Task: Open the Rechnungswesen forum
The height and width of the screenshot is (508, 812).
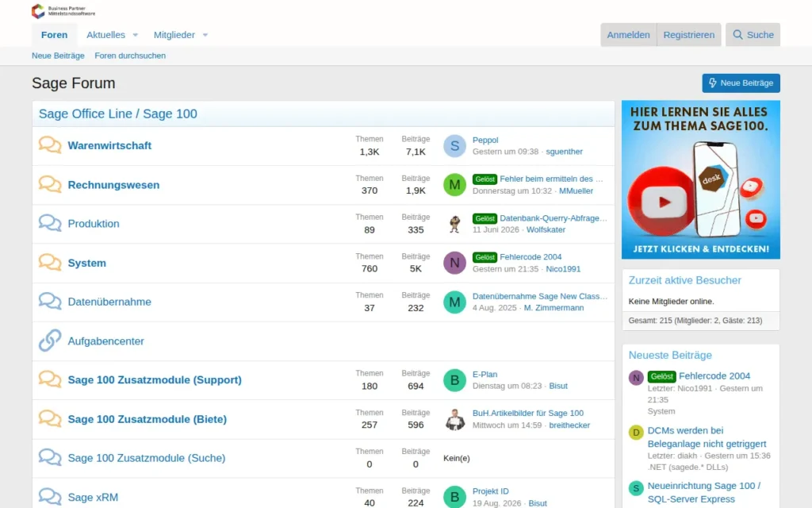Action: click(113, 185)
